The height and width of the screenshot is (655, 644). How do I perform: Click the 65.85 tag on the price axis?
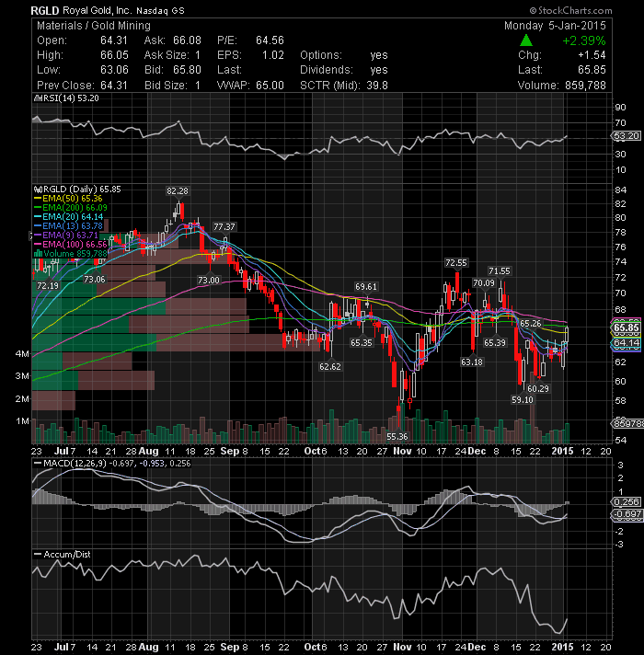[x=627, y=327]
